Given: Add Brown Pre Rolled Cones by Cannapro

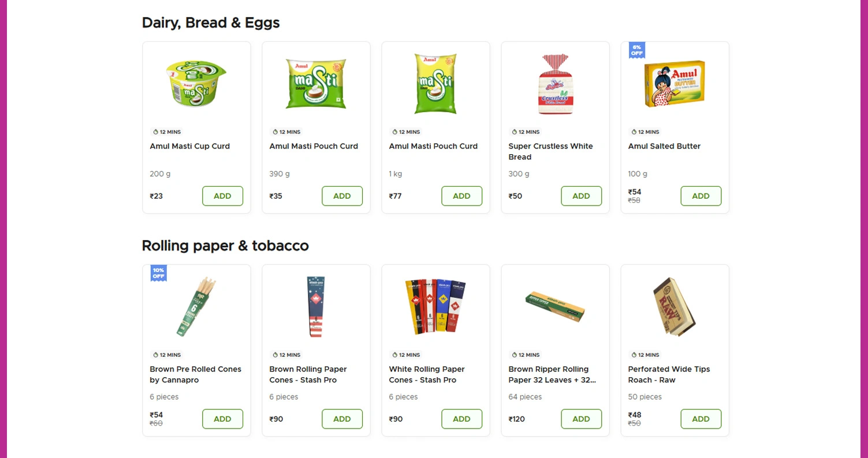Looking at the screenshot, I should pos(222,419).
